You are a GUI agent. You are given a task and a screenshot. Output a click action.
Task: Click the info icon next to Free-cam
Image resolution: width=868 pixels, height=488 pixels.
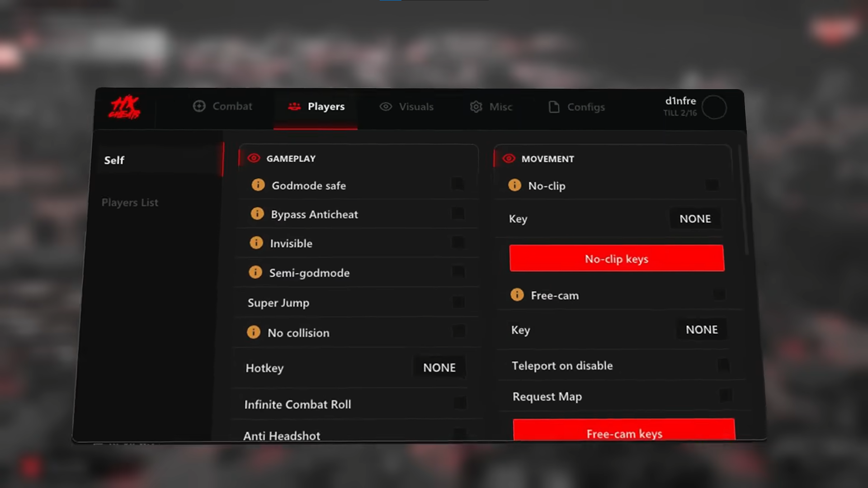517,295
